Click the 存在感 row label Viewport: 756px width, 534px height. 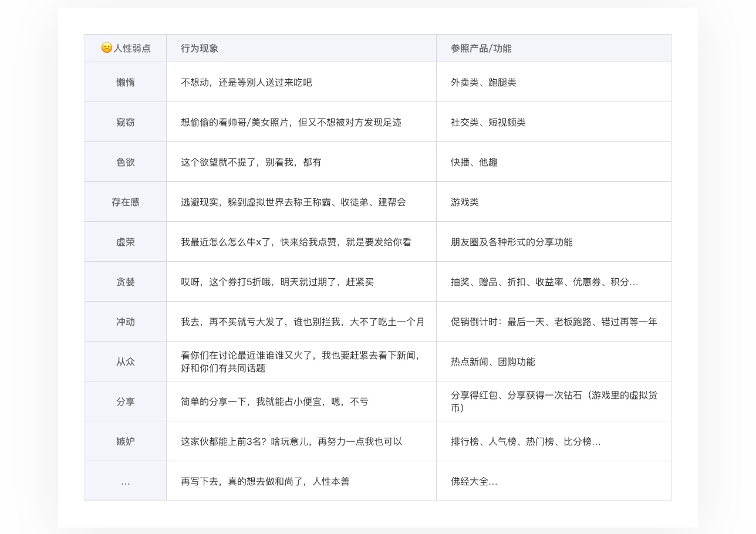[125, 201]
